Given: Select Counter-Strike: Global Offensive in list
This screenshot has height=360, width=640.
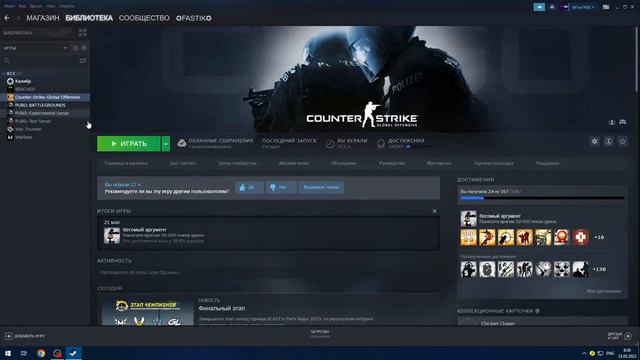Looking at the screenshot, I should tap(45, 97).
